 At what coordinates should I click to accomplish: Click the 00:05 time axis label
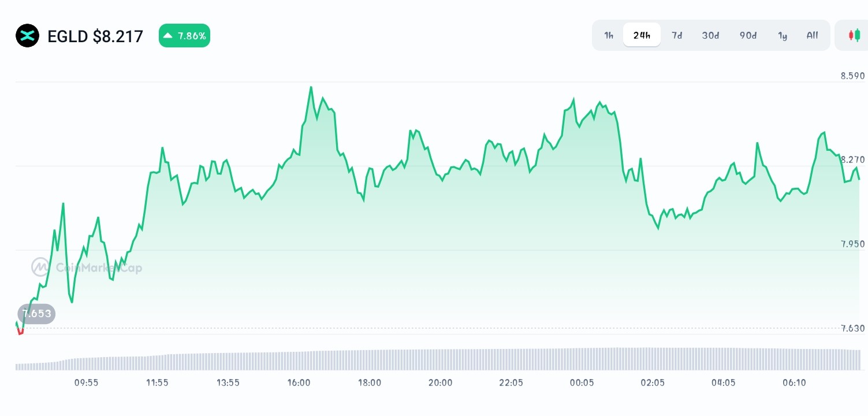click(x=582, y=382)
